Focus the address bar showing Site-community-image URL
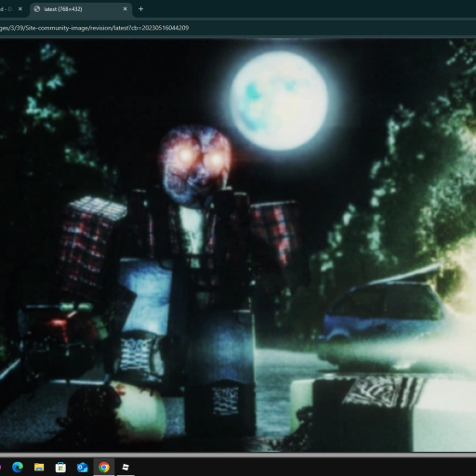This screenshot has width=476, height=476. (x=238, y=28)
